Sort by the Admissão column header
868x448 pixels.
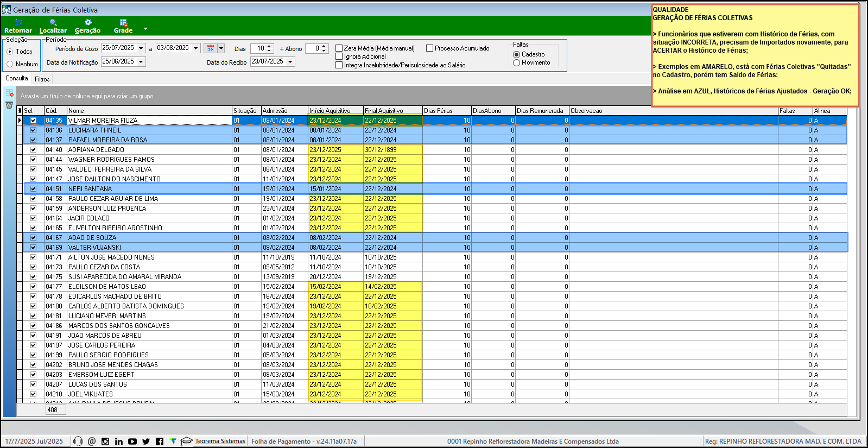pos(284,111)
